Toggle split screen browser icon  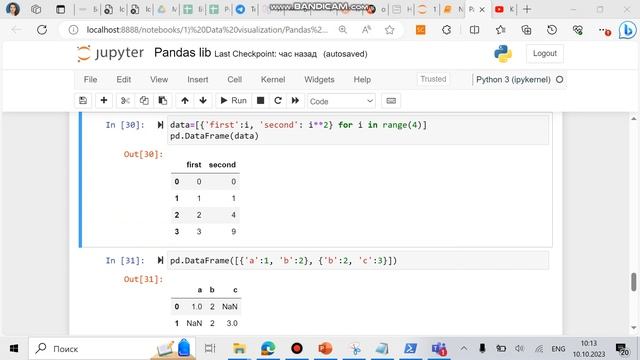(x=474, y=30)
